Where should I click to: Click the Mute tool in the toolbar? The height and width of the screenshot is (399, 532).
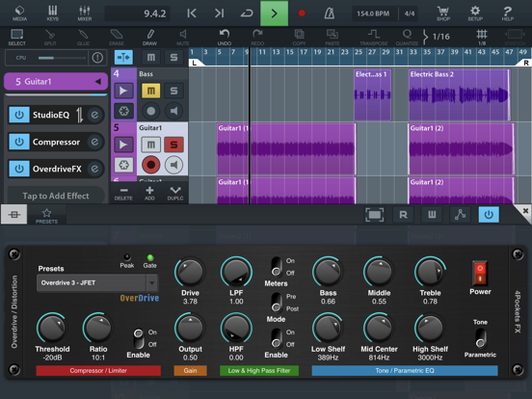[x=183, y=38]
